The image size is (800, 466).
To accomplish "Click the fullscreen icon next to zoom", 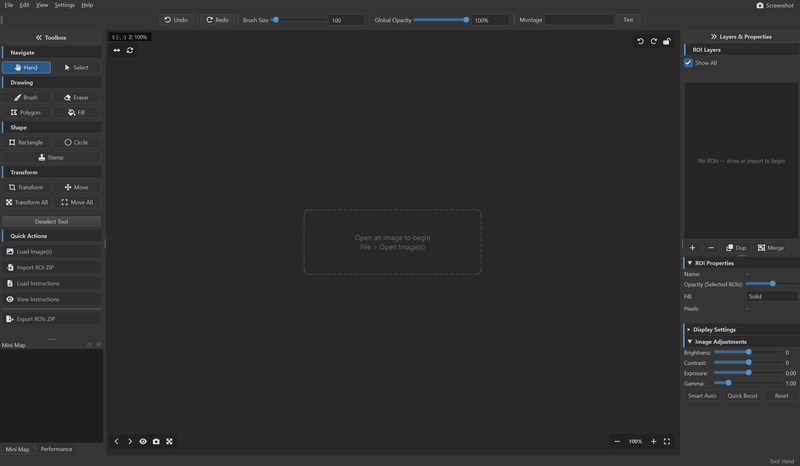I will [x=667, y=441].
